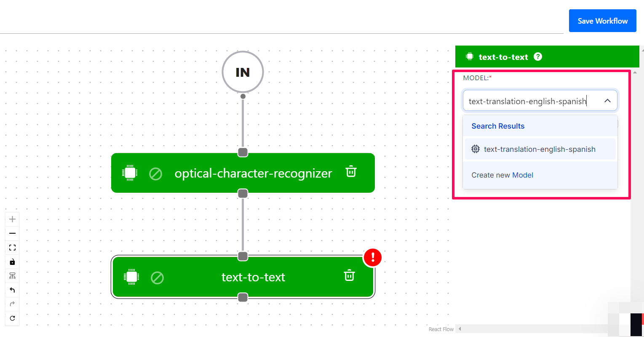The width and height of the screenshot is (644, 337).
Task: Delete the optical-character-recognizer node
Action: pos(351,172)
